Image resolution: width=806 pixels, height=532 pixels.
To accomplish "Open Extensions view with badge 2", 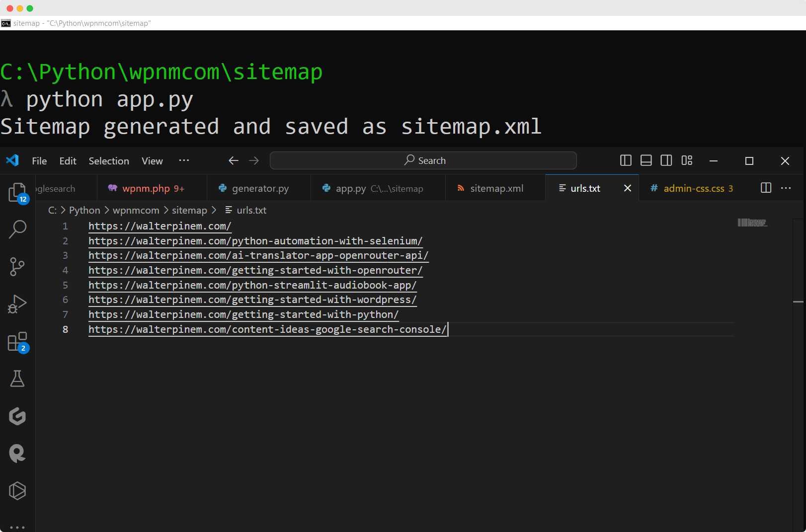I will pyautogui.click(x=18, y=342).
